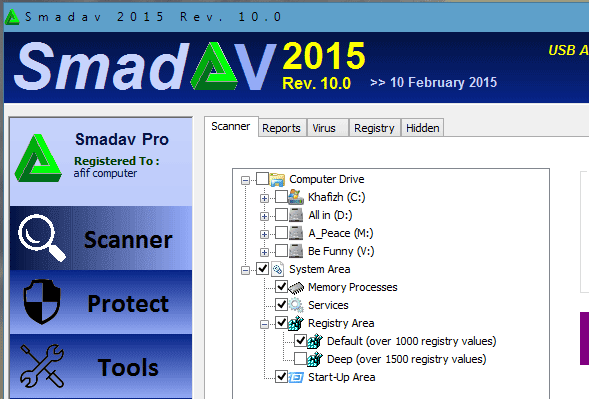
Task: Click the Computer Drive folder icon
Action: point(277,179)
